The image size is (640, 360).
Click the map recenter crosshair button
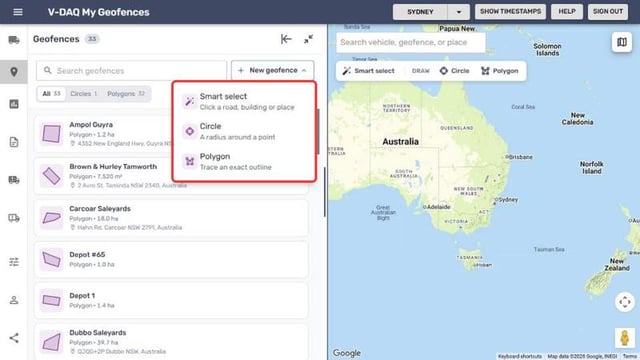click(x=624, y=302)
